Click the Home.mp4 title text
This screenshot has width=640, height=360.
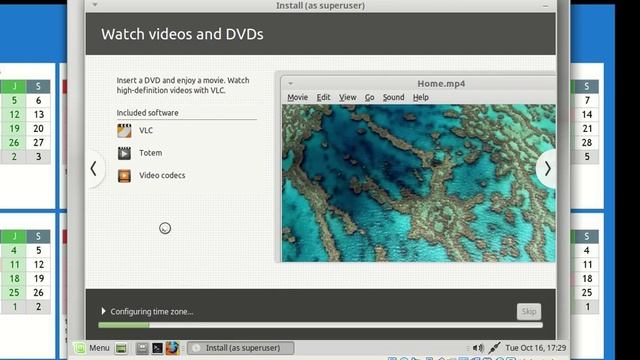coord(441,84)
